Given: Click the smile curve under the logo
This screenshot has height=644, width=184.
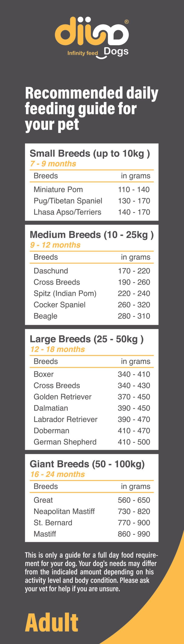Looking at the screenshot, I should (x=102, y=57).
